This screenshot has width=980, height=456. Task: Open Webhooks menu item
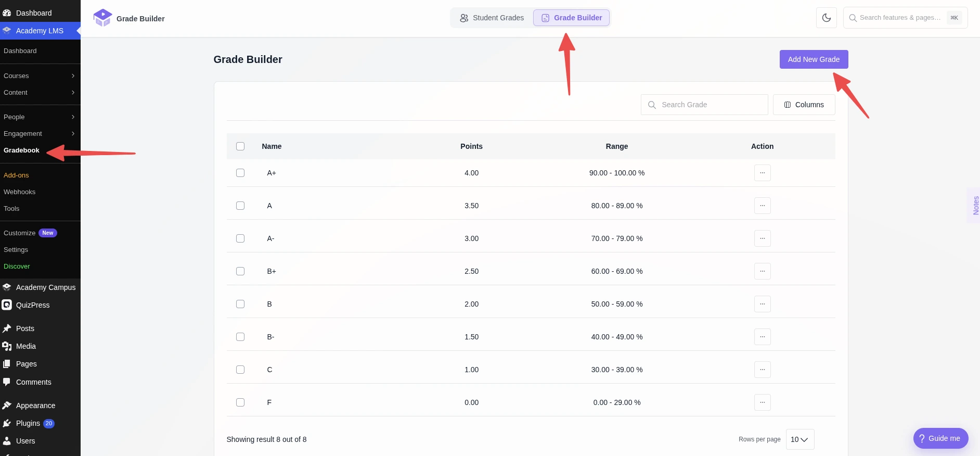19,192
